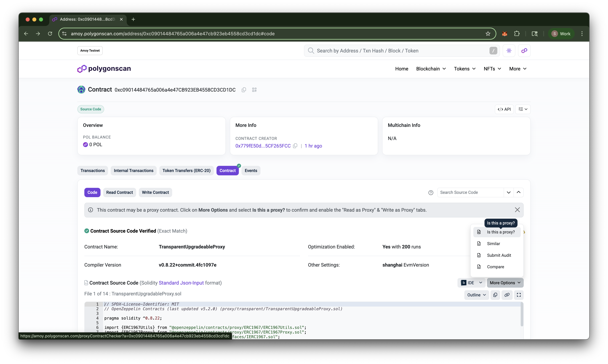This screenshot has width=608, height=364.
Task: Copy the contract address next to the title
Action: coord(244,90)
